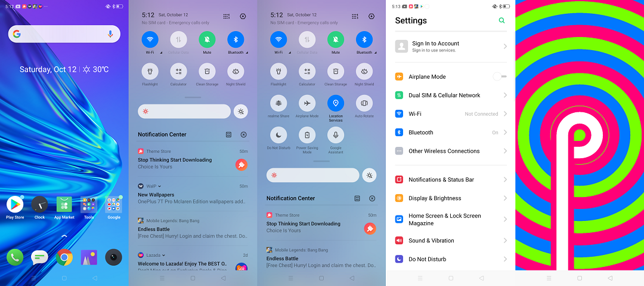Adjust the brightness slider in the expanded panel
Screen dimensions: 644x286
click(x=312, y=176)
